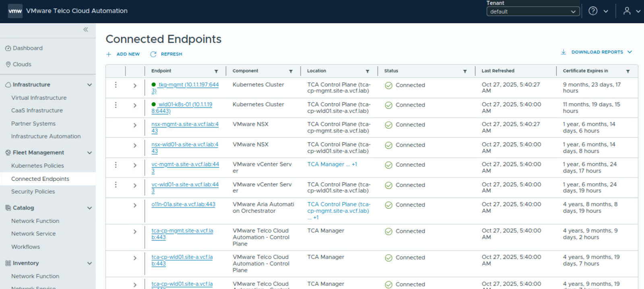The width and height of the screenshot is (644, 289).
Task: Click TCA Manager location link for vc-mgmt-a
Action: point(326,164)
